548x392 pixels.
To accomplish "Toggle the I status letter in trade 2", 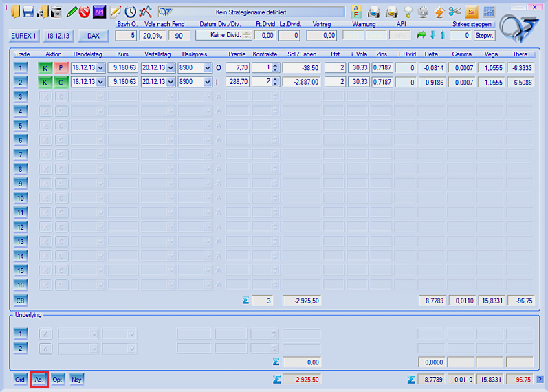I will pos(217,82).
